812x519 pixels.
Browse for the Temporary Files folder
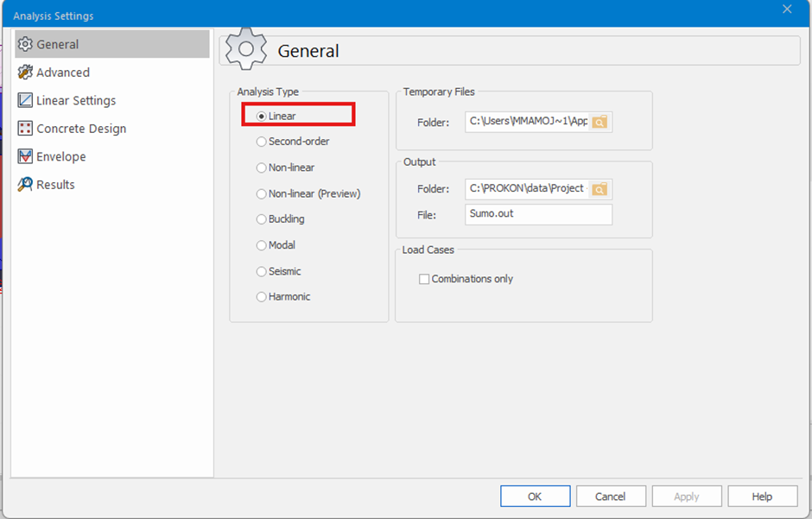(599, 122)
